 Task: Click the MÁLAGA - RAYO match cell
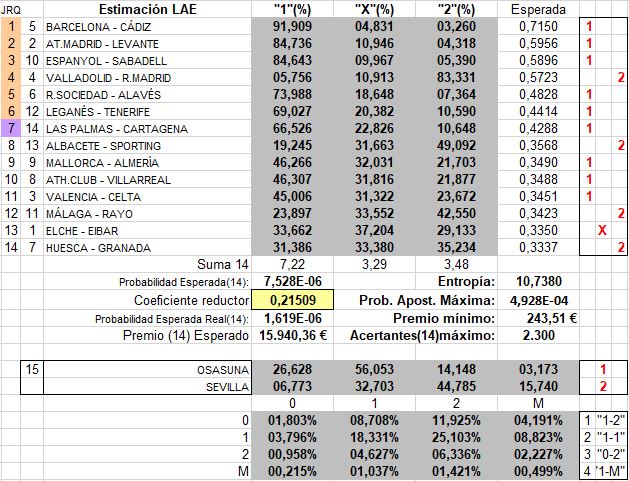[x=148, y=213]
